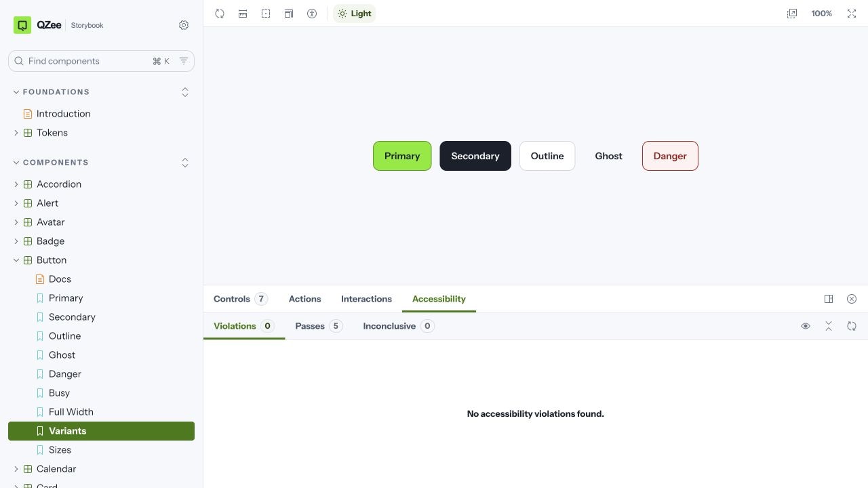Screen dimensions: 868x488
Task: Click the 100% zoom level
Action: tap(822, 14)
